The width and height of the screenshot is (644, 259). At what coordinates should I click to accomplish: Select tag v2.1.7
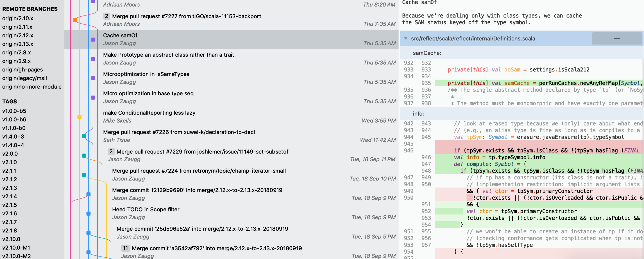tap(9, 222)
